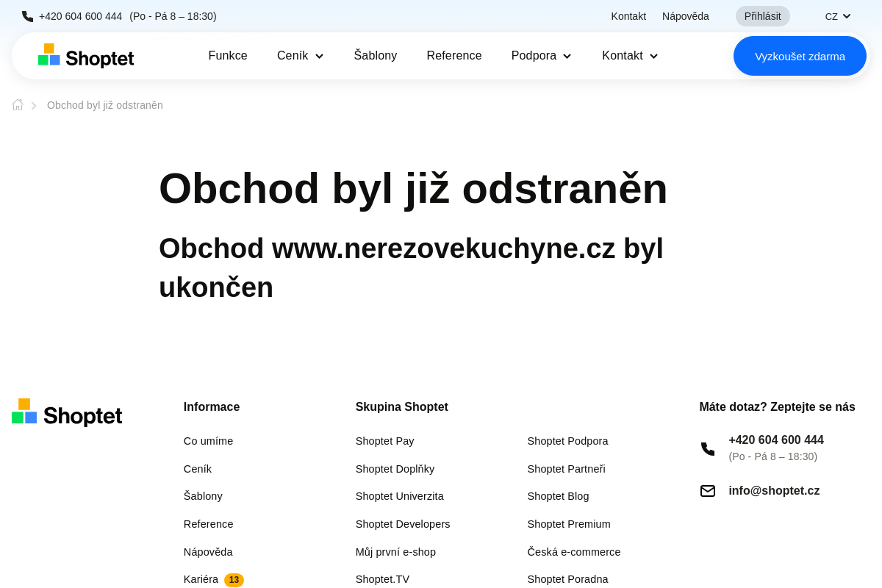Open the Funkce menu item
The height and width of the screenshot is (588, 882).
228,55
